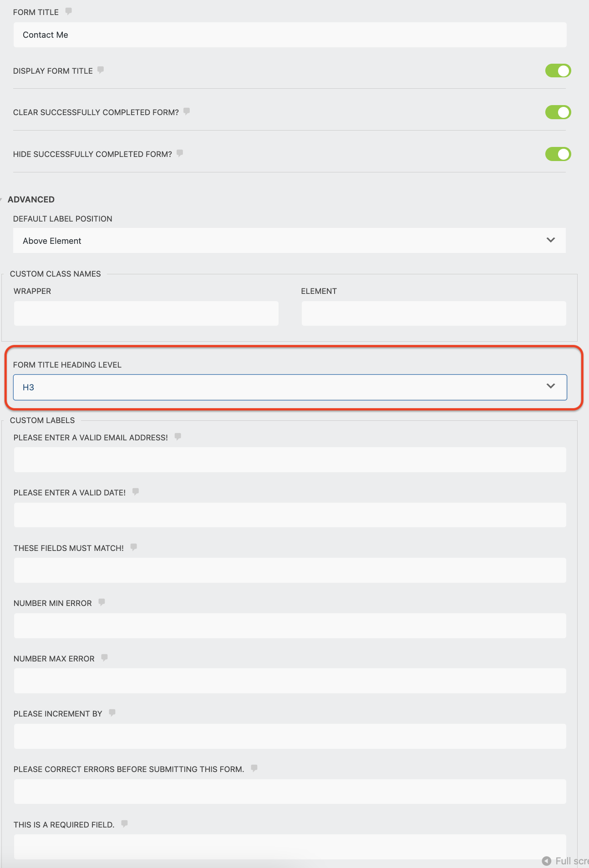Click help icon for Number Min Error
The image size is (589, 868).
pyautogui.click(x=102, y=602)
